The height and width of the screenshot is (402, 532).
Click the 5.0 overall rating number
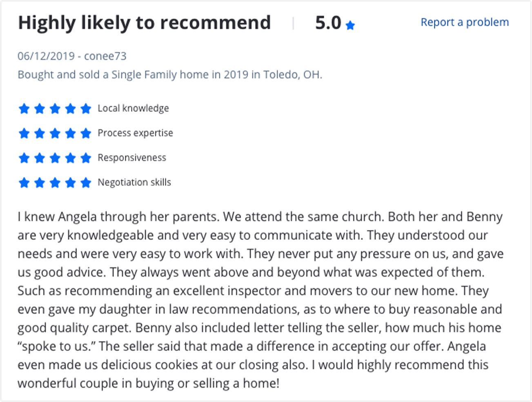coord(328,23)
